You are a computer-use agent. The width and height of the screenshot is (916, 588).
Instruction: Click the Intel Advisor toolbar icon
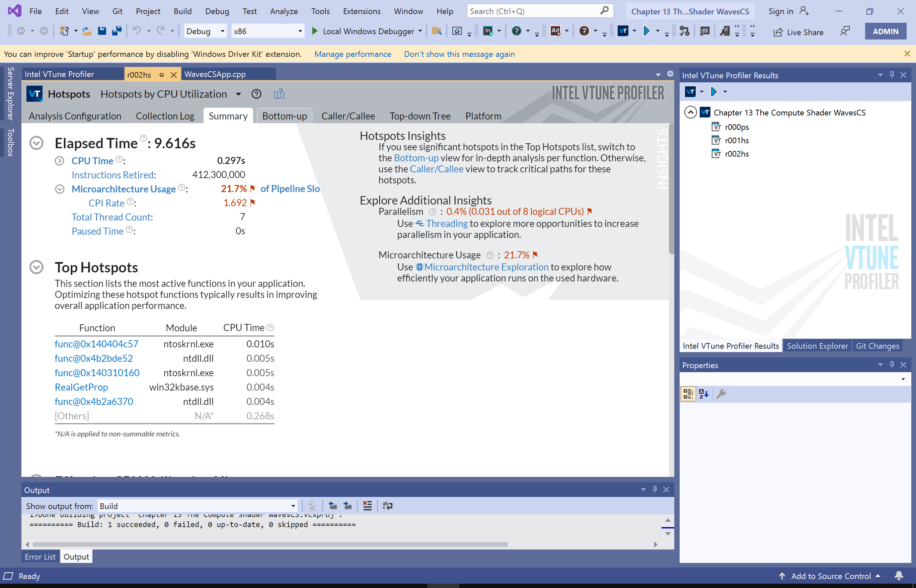(x=556, y=31)
